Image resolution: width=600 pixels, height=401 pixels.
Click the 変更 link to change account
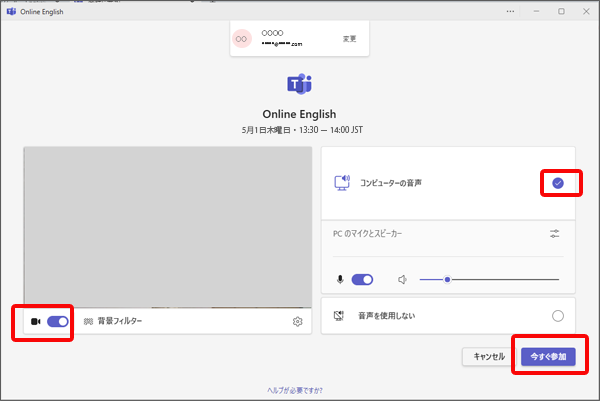[x=349, y=39]
